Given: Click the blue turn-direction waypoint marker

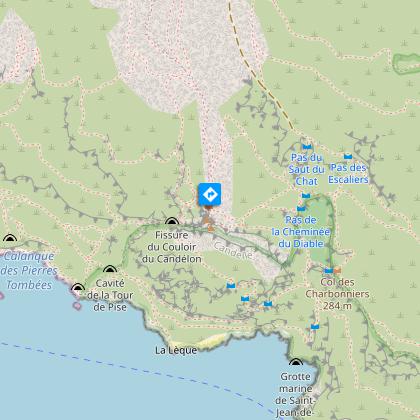Looking at the screenshot, I should point(210,194).
